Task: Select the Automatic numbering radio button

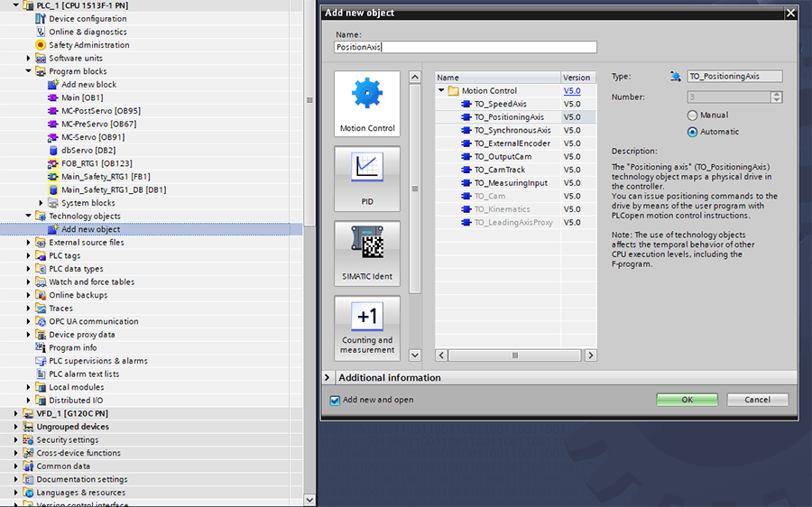Action: point(692,132)
